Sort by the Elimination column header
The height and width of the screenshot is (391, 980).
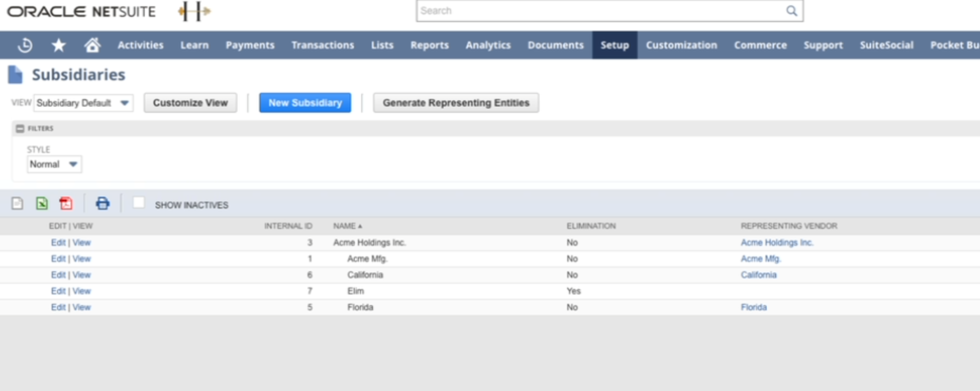click(591, 226)
